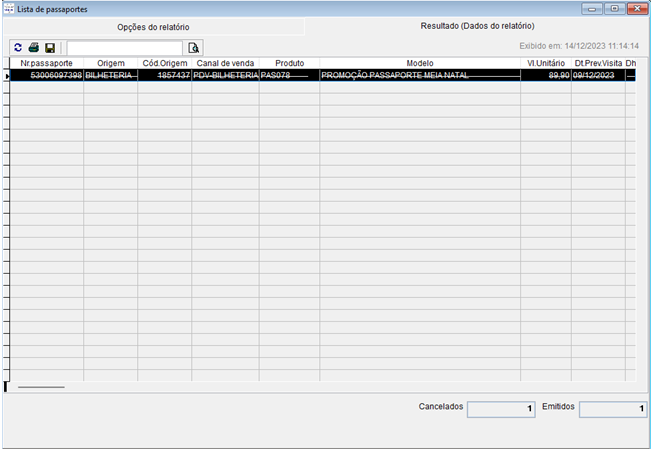Viewport: 652px width, 449px height.
Task: Click the save report icon
Action: [x=49, y=47]
